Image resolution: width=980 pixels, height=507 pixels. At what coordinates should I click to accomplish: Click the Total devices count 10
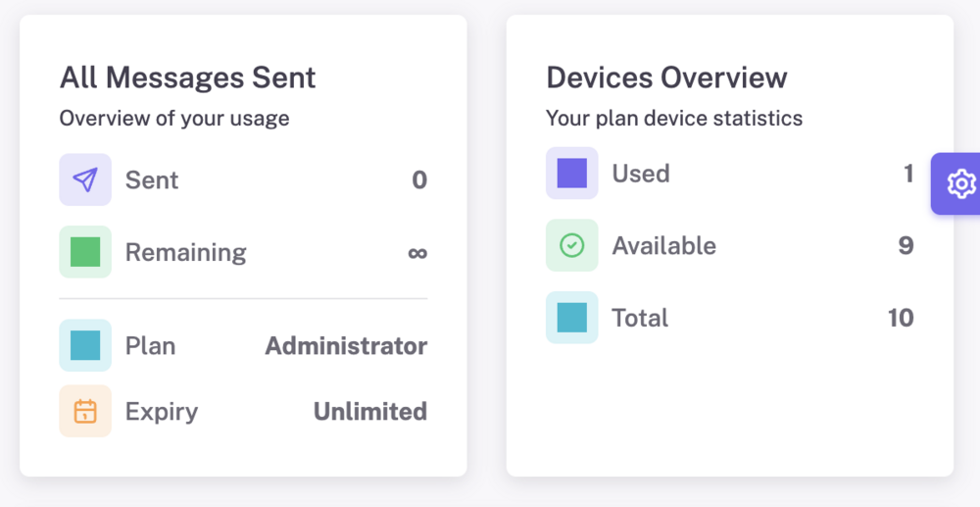tap(901, 318)
